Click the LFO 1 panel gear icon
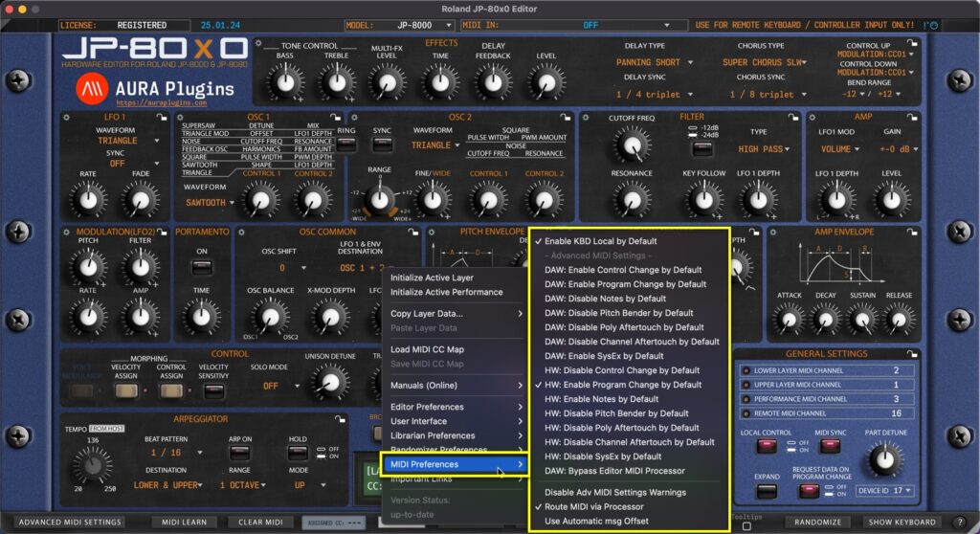Image resolution: width=980 pixels, height=534 pixels. [x=68, y=117]
